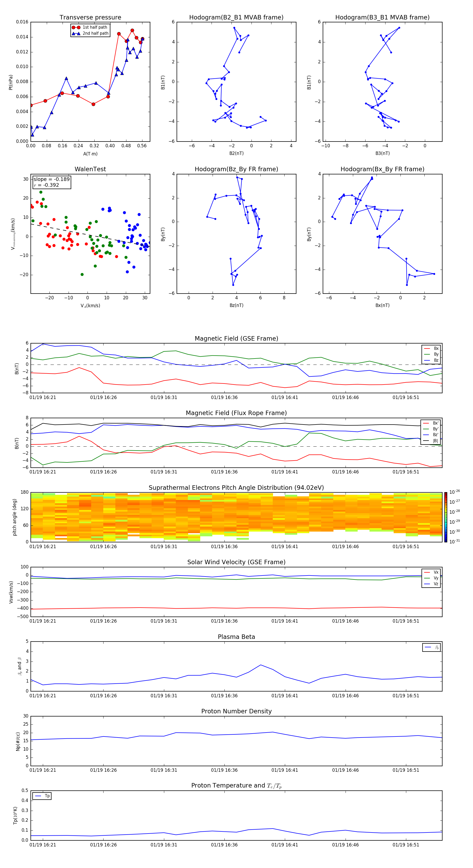Click the Suprathermal Electrons Pitch Angle title

pos(236,488)
